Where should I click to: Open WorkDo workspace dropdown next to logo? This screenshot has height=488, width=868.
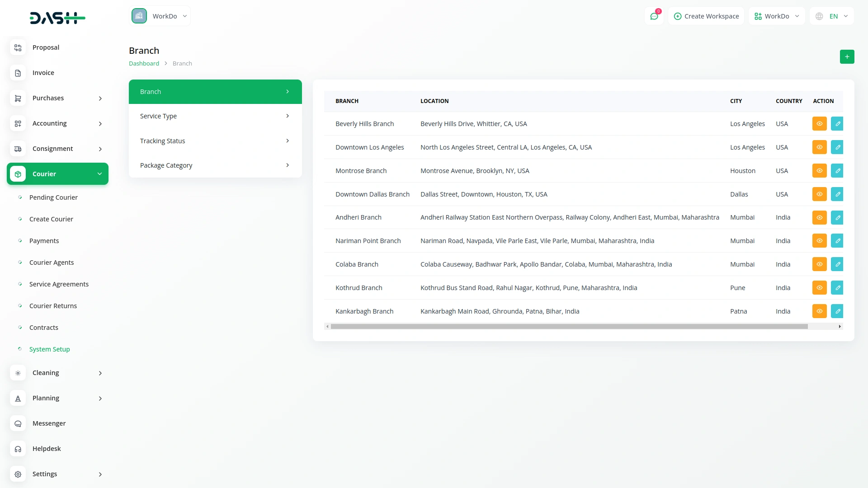(x=160, y=16)
